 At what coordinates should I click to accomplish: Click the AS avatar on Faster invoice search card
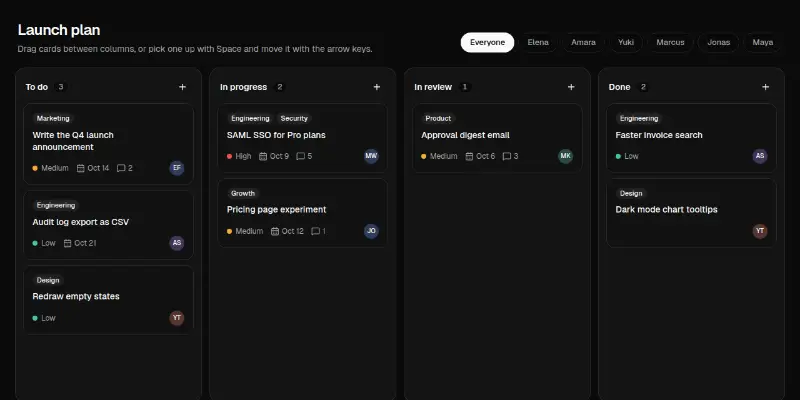click(760, 156)
